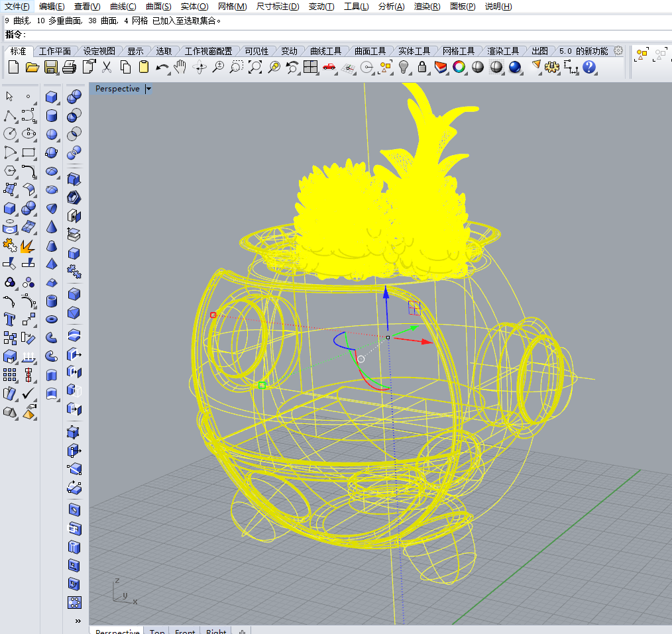Select the Rectangle tool in sidebar

click(x=28, y=152)
